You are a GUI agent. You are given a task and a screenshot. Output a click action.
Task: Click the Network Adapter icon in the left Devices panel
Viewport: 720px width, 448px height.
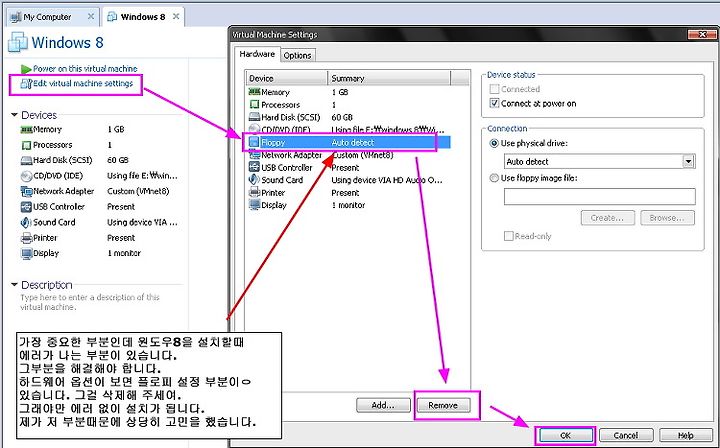coord(26,191)
